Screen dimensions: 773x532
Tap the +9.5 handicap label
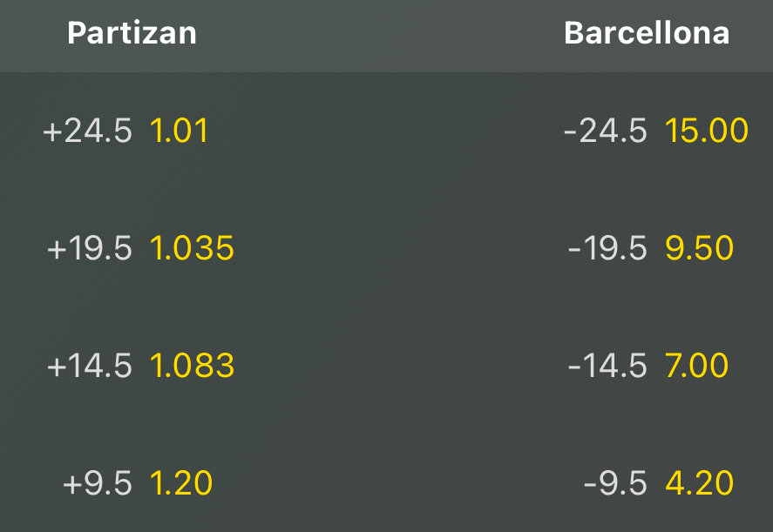tap(98, 483)
